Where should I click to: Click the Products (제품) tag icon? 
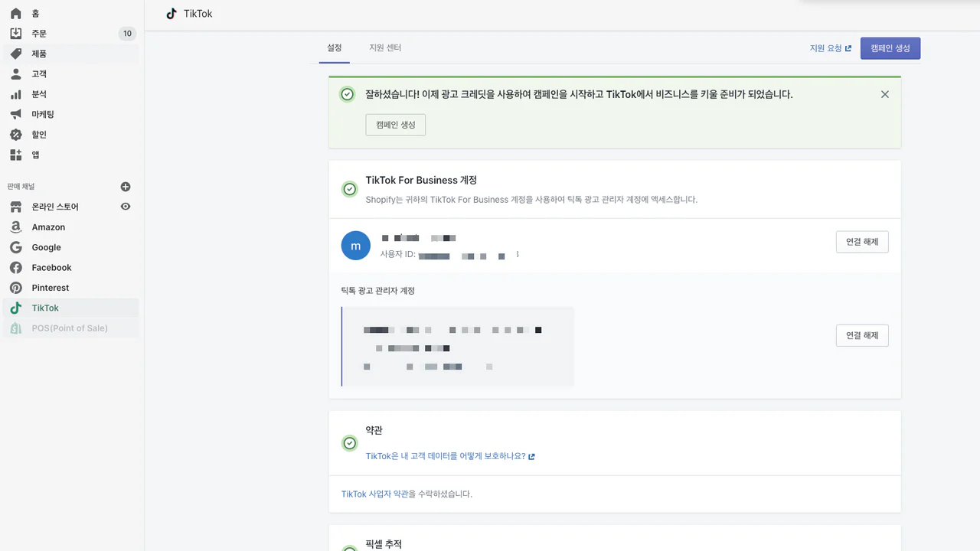16,54
